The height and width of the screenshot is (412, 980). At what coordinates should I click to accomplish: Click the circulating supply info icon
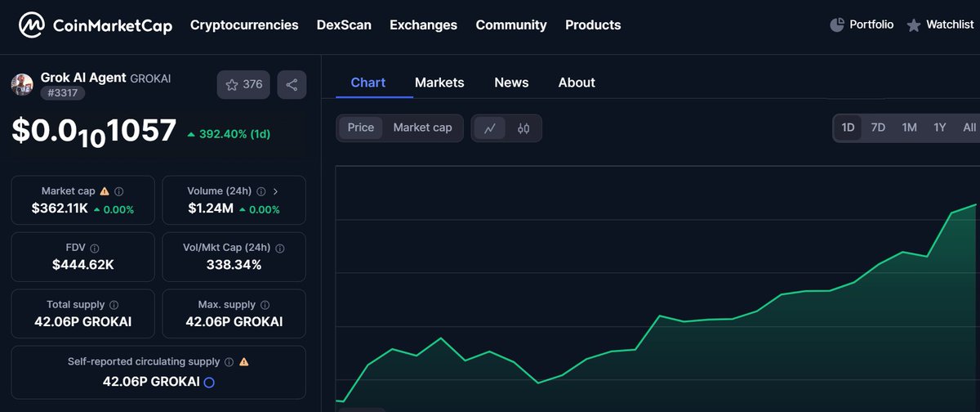[x=229, y=361]
